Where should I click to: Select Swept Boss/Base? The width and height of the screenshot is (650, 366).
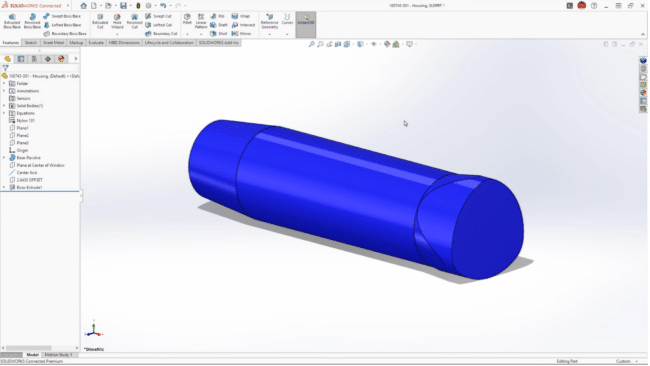click(x=62, y=16)
